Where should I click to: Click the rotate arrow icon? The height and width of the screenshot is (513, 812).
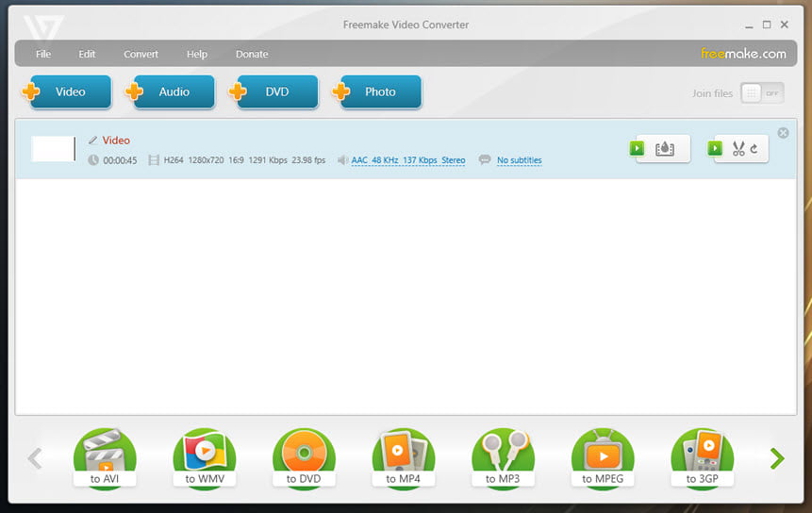[754, 149]
